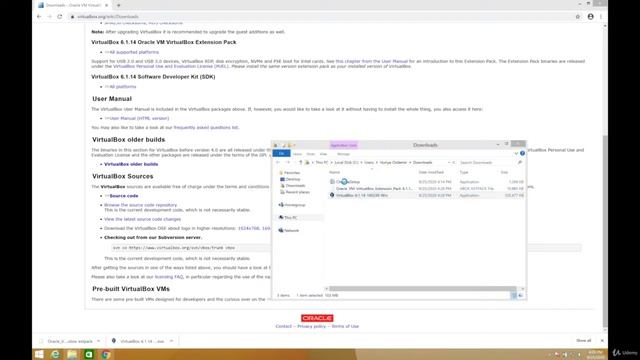Viewport: 640px width, 360px height.
Task: Open Chrome's three-dot menu
Action: pos(601,17)
